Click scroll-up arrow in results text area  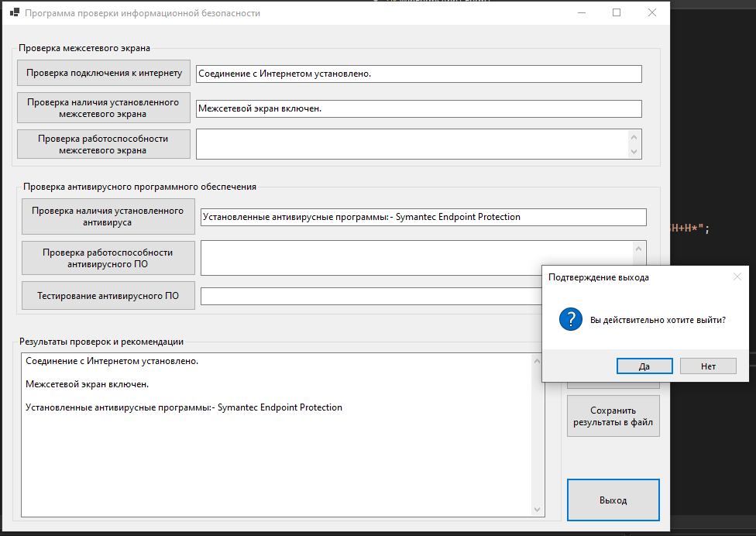point(537,361)
